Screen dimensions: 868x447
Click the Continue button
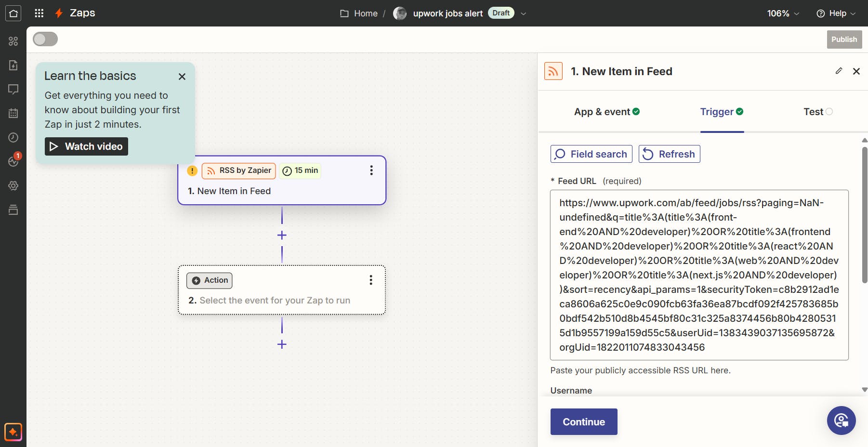pos(584,422)
